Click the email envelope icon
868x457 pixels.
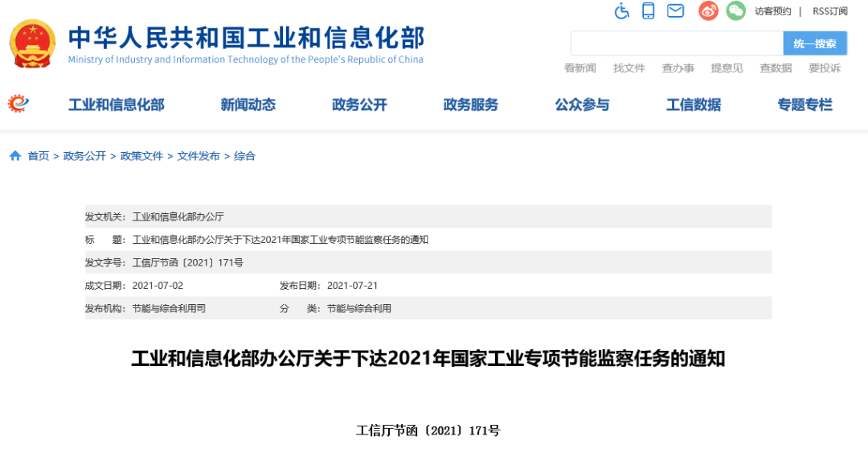pyautogui.click(x=675, y=10)
